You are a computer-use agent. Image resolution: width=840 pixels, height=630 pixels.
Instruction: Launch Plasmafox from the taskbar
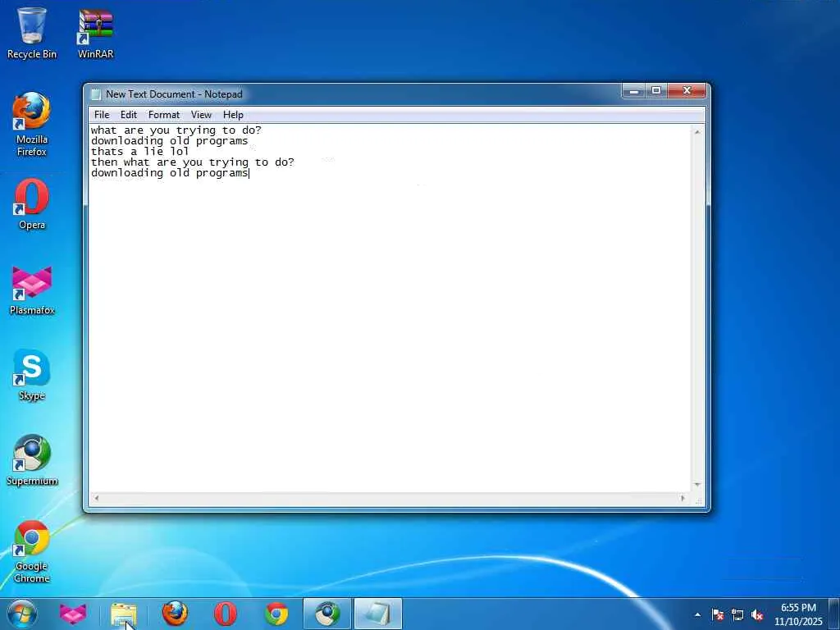coord(73,614)
